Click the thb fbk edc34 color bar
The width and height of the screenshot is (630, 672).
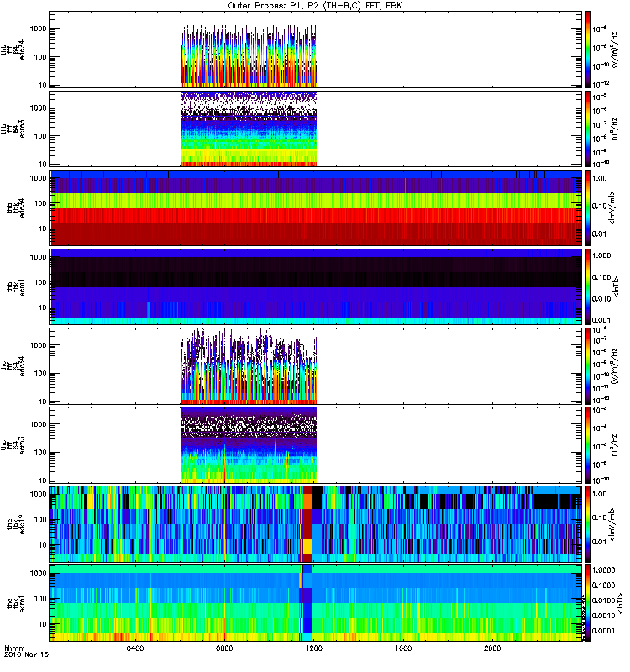point(588,207)
